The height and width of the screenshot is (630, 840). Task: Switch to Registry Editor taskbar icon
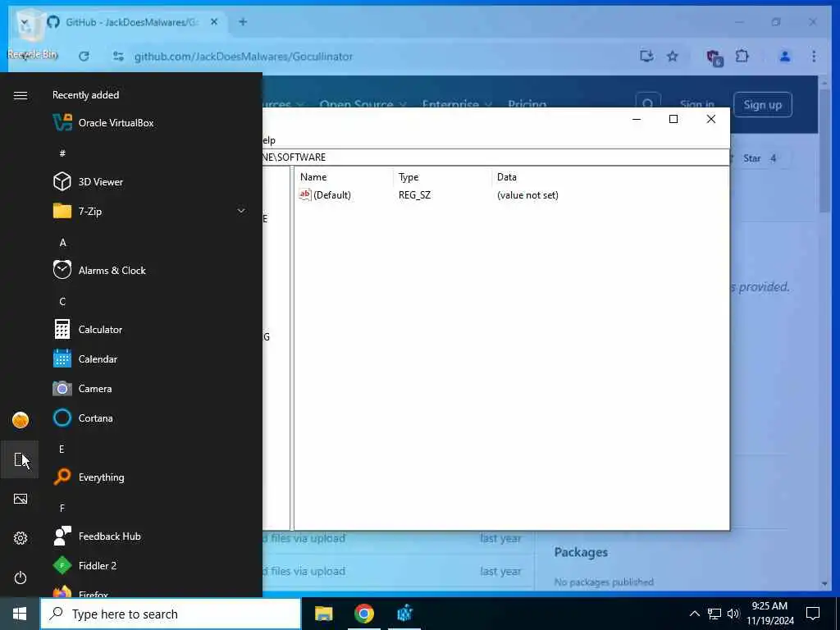click(404, 614)
